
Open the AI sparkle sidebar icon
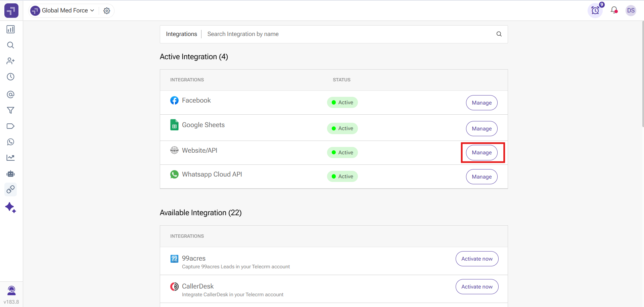[11, 207]
